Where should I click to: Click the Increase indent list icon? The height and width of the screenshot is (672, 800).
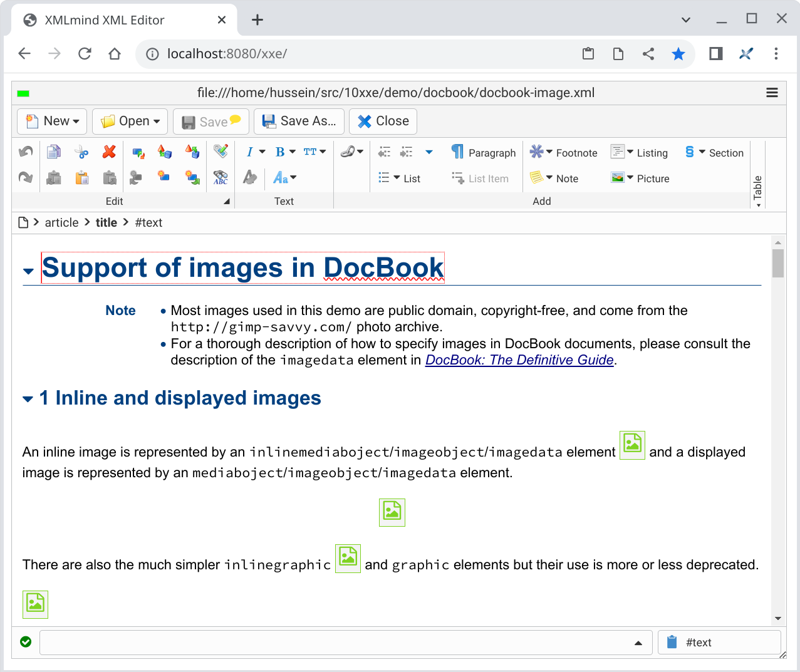pyautogui.click(x=407, y=152)
